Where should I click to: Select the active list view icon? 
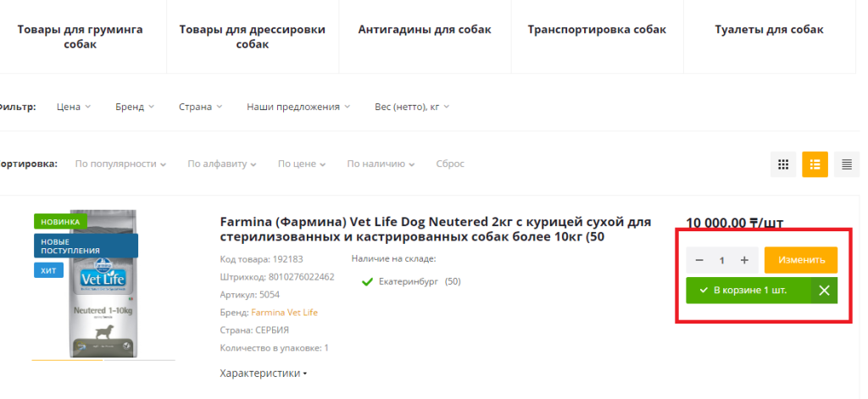tap(815, 164)
